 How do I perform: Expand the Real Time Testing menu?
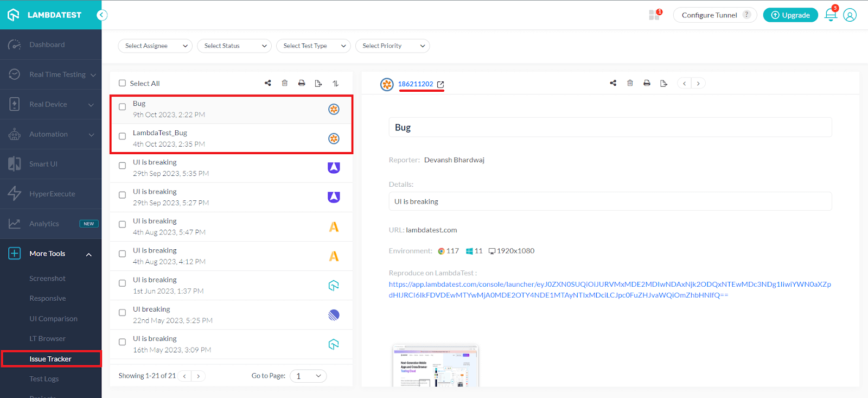[x=51, y=74]
